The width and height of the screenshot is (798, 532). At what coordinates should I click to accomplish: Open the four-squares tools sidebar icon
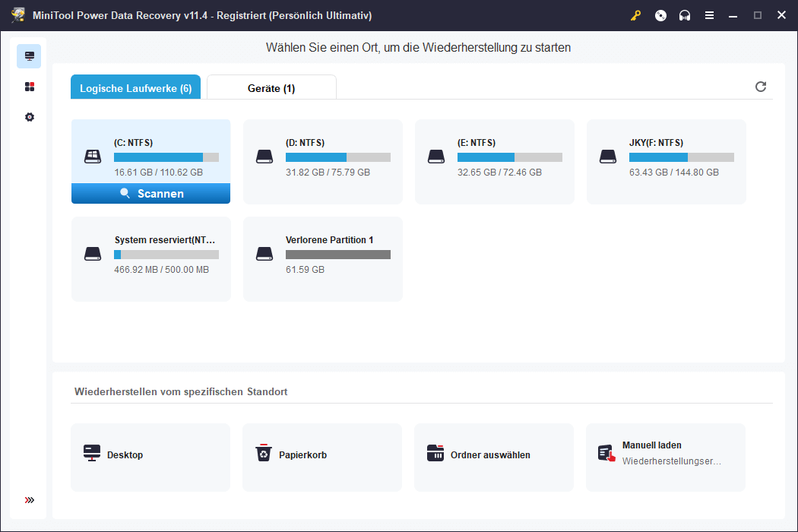(x=30, y=87)
